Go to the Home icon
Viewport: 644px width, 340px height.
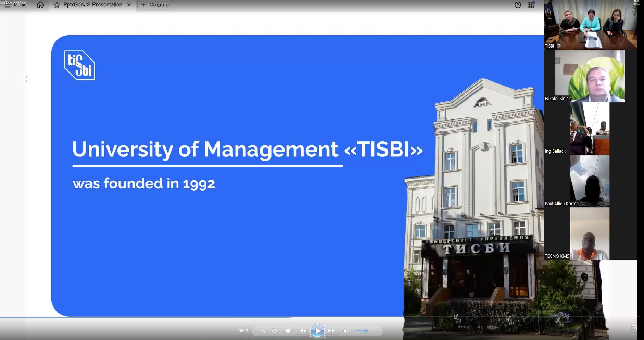[x=40, y=5]
